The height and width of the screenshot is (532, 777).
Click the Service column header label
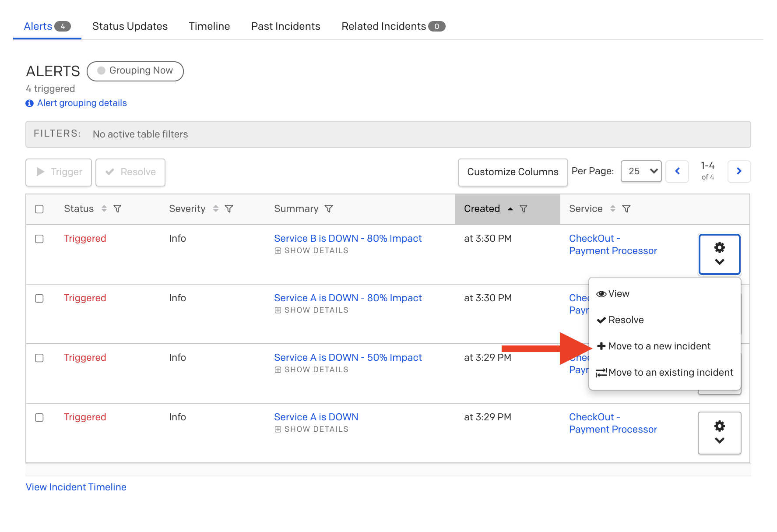click(x=586, y=209)
